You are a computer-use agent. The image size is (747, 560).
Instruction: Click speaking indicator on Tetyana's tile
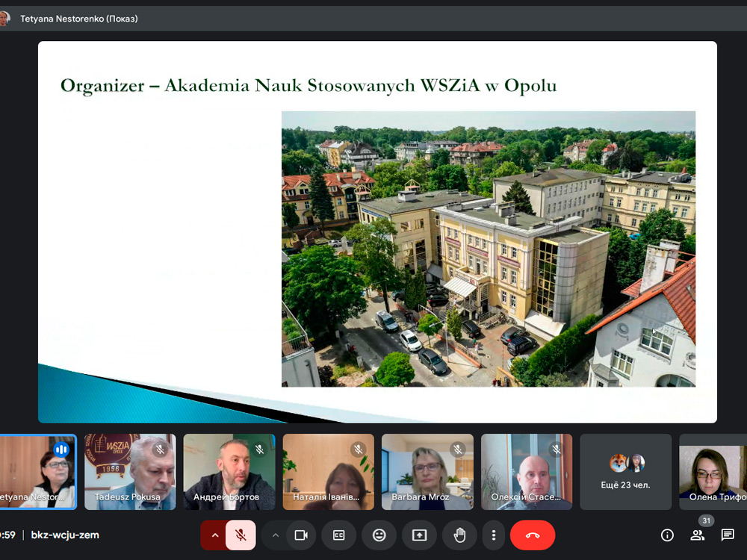[x=61, y=449]
